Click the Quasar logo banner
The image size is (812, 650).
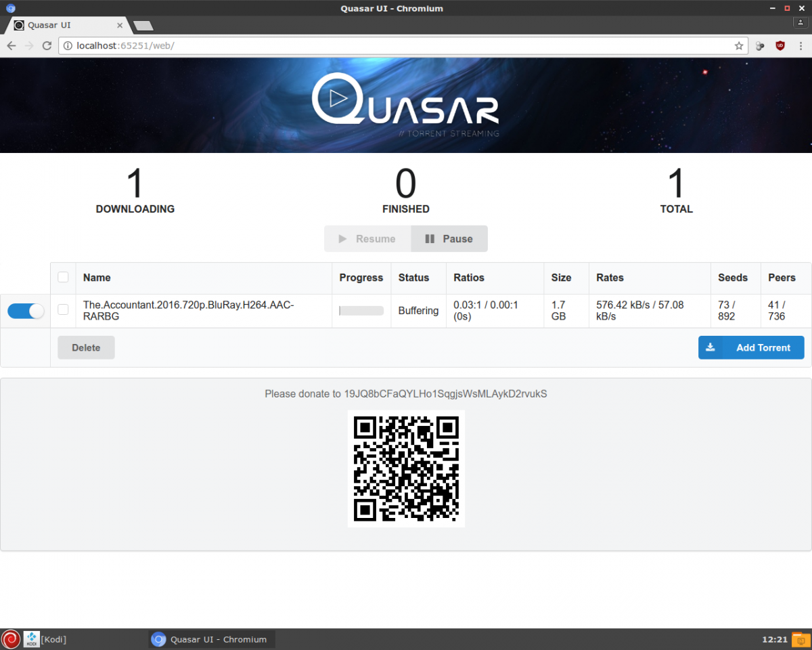406,105
